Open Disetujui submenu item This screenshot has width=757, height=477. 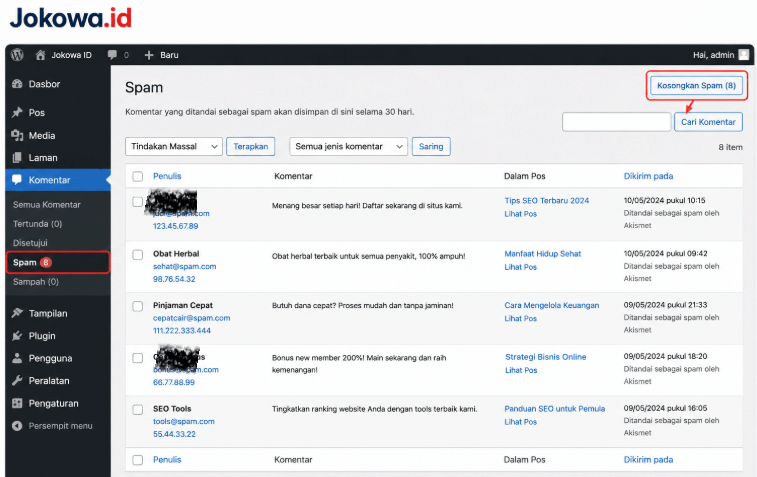[30, 243]
